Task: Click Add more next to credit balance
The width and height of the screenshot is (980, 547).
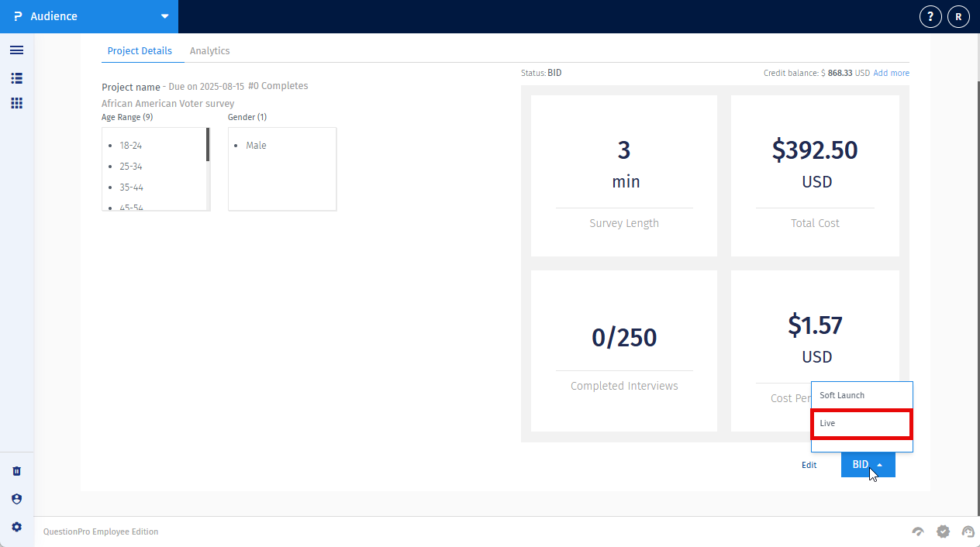Action: (x=890, y=72)
